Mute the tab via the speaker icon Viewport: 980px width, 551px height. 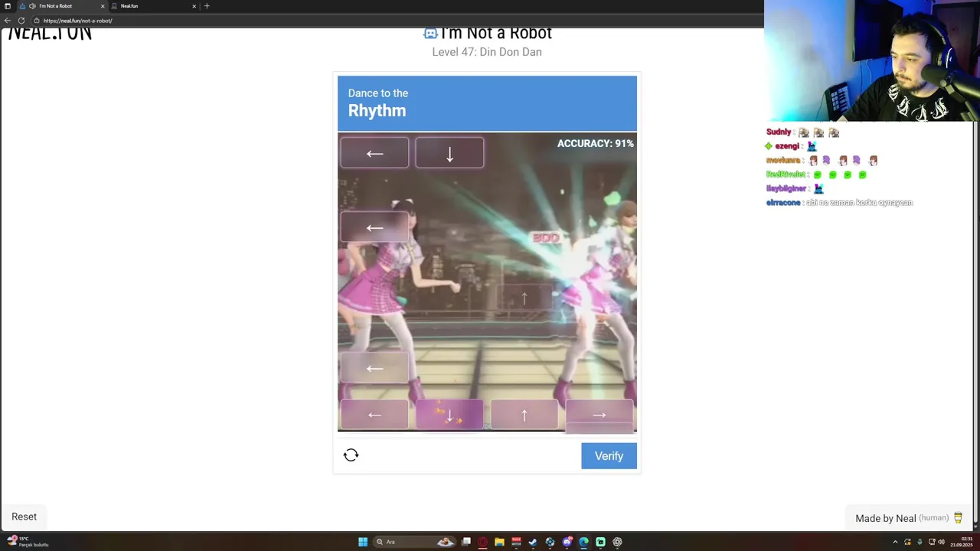[x=32, y=6]
